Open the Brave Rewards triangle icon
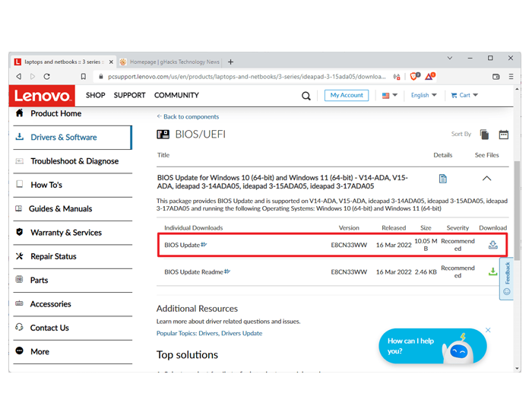The height and width of the screenshot is (406, 532). (x=430, y=76)
